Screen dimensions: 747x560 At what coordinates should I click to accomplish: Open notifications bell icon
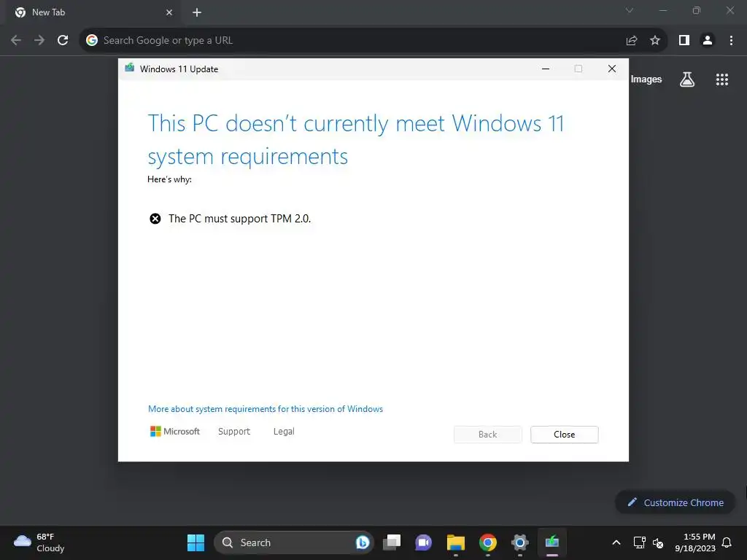[x=727, y=542]
